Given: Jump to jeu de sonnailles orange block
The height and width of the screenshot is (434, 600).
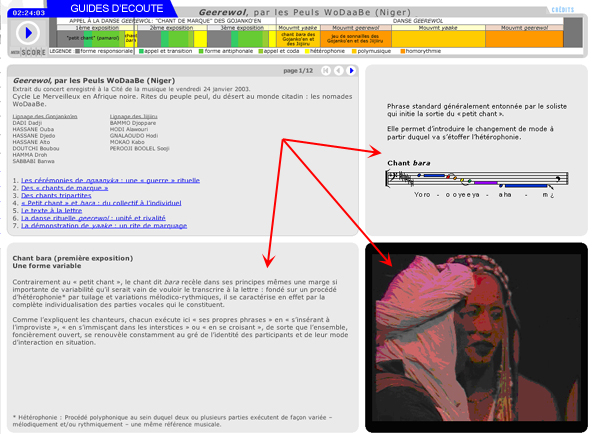Looking at the screenshot, I should click(356, 39).
